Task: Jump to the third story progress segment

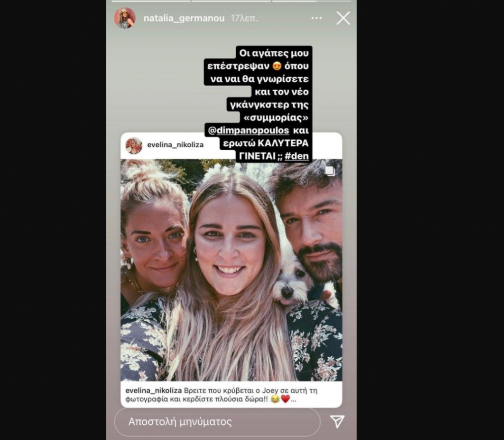Action: tap(312, 1)
